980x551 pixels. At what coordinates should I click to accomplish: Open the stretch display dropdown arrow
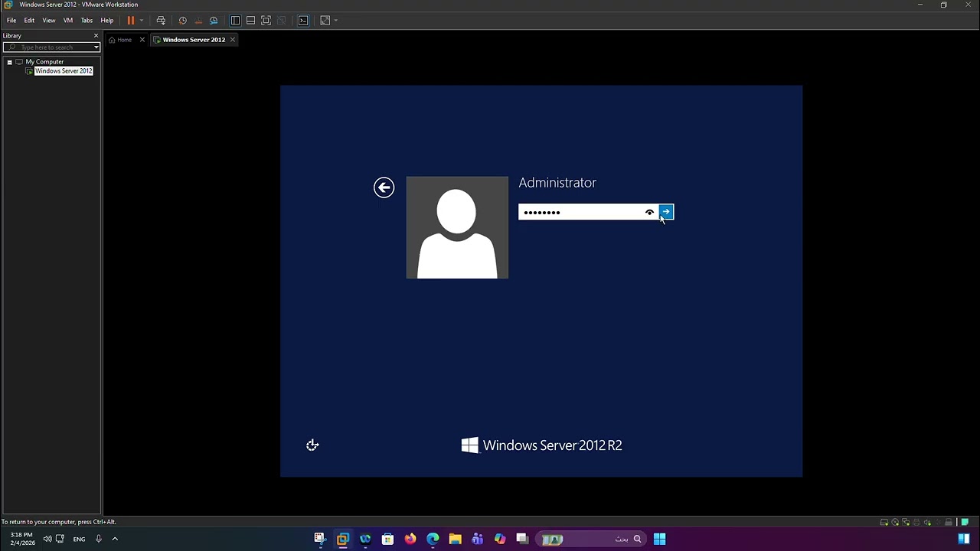click(x=335, y=21)
